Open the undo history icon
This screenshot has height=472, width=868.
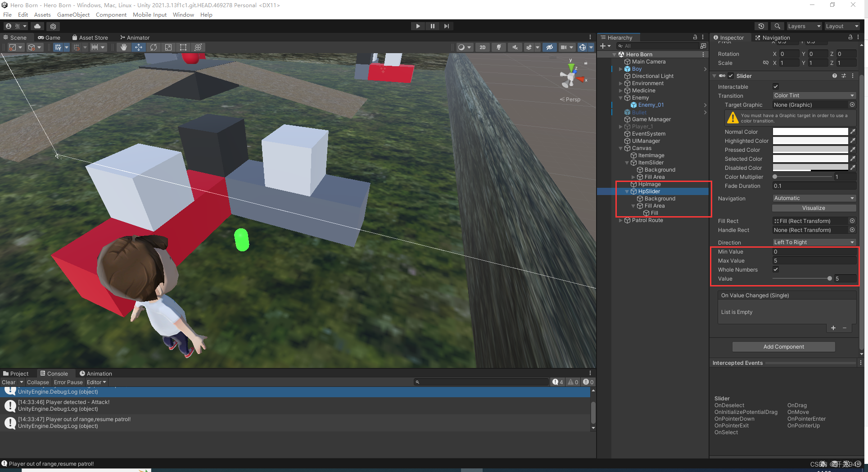(761, 26)
